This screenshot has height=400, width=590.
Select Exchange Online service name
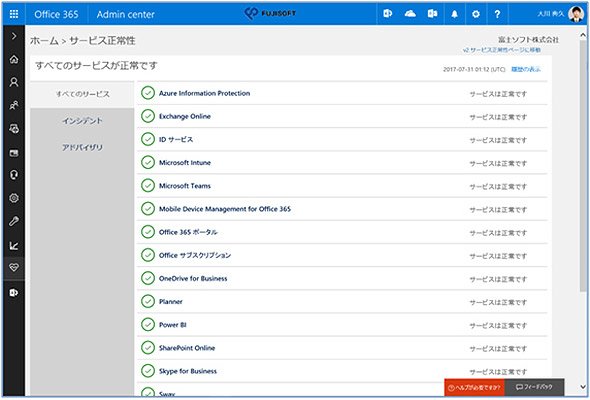coord(185,116)
